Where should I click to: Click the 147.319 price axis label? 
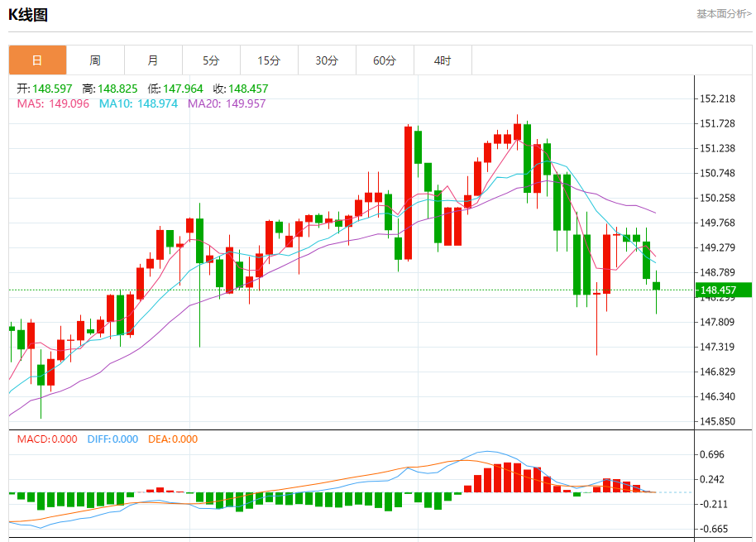pyautogui.click(x=717, y=347)
